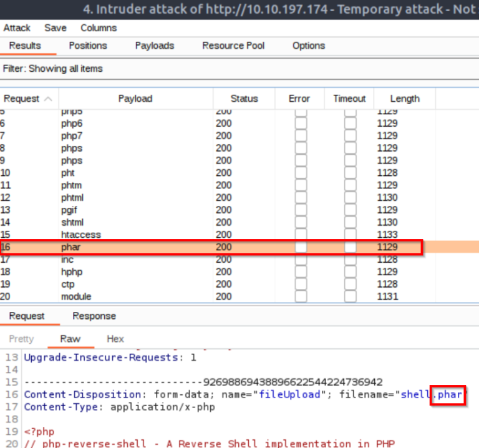Viewport: 479px width, 448px height.
Task: Click the filter bar showing all items
Action: (239, 69)
